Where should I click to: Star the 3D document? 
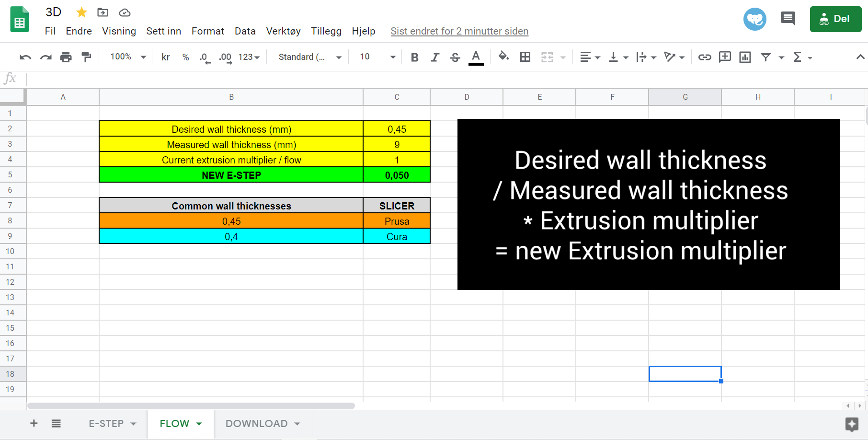82,12
